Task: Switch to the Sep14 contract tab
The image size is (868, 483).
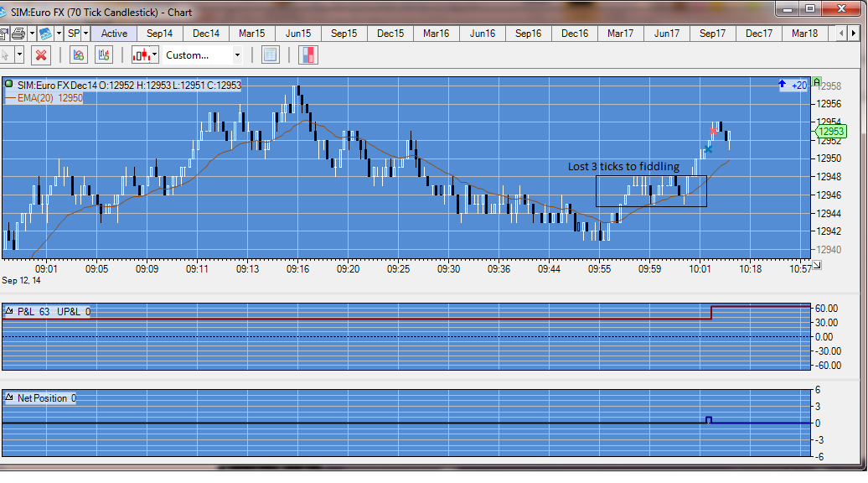Action: (159, 34)
